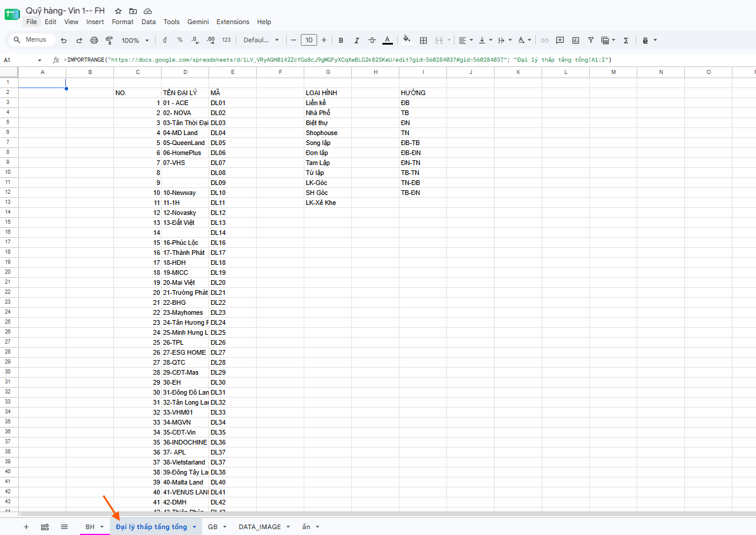
Task: Expand the BH sheet tab menu arrow
Action: pos(102,527)
